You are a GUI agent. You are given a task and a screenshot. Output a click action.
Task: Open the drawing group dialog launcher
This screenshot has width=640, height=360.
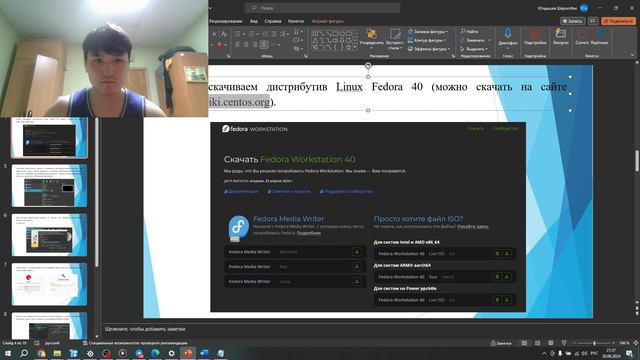[453, 56]
